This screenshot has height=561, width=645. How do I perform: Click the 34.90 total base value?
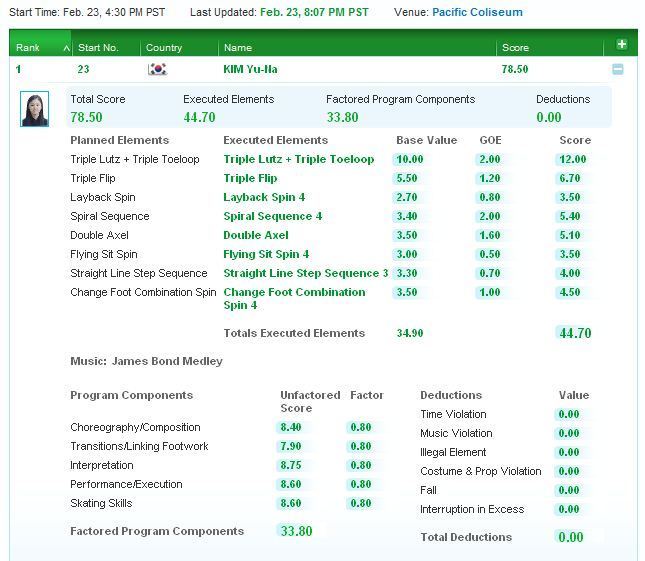410,333
